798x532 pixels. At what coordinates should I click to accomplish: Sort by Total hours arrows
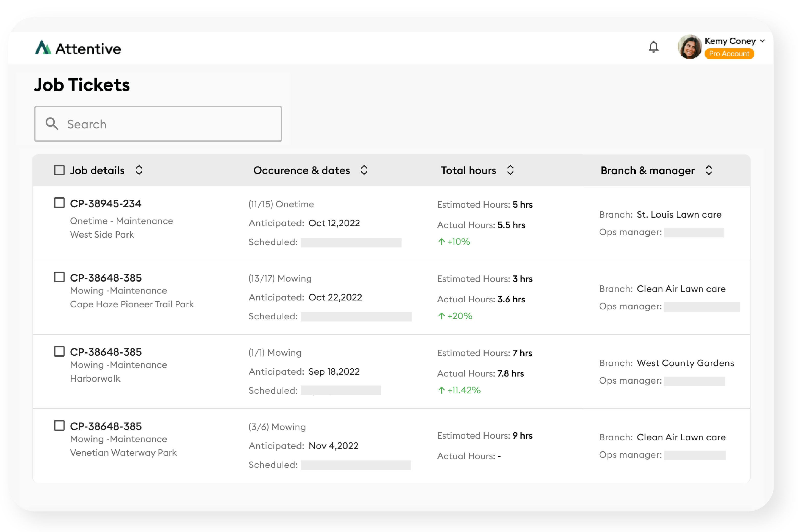click(510, 170)
